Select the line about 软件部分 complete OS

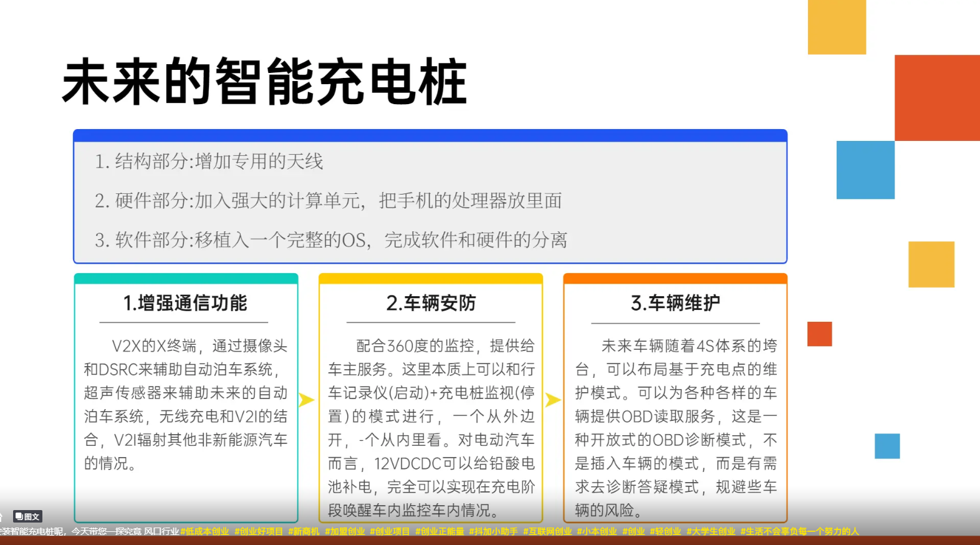331,240
